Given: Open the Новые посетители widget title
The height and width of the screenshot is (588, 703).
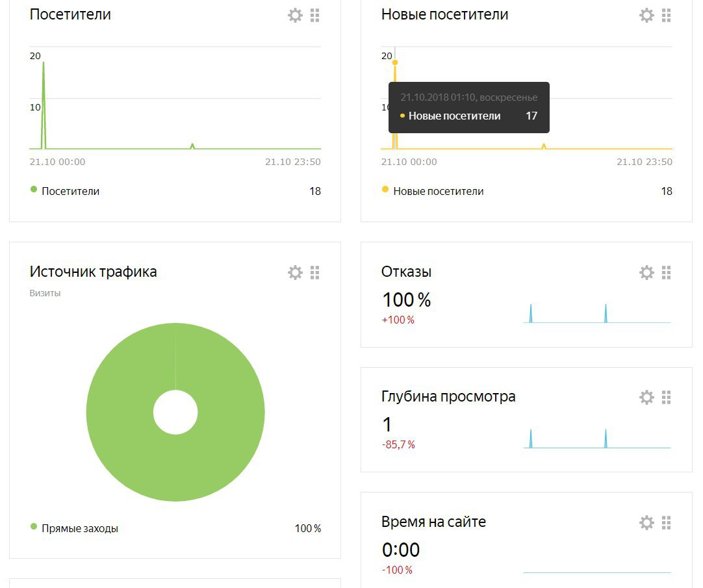Looking at the screenshot, I should pos(445,15).
